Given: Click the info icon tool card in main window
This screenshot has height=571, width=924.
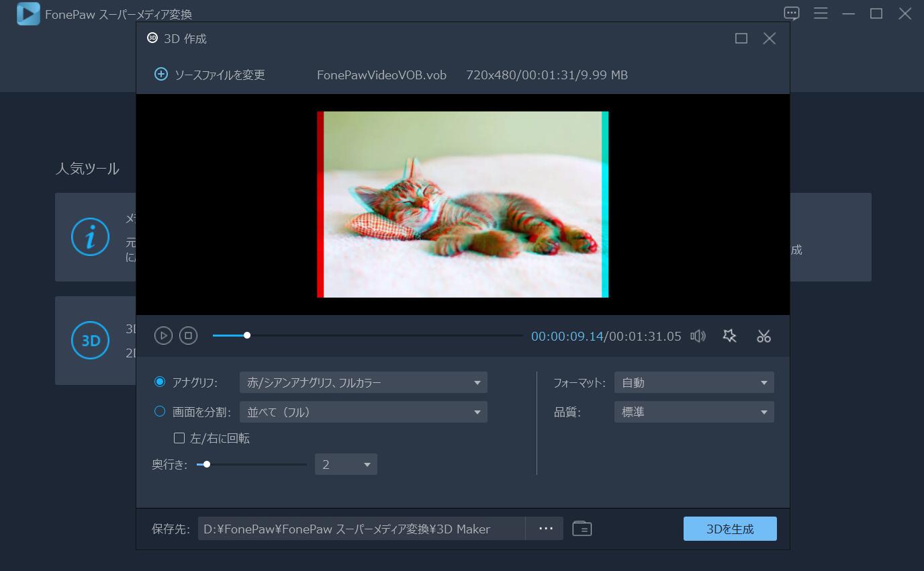Looking at the screenshot, I should 91,236.
